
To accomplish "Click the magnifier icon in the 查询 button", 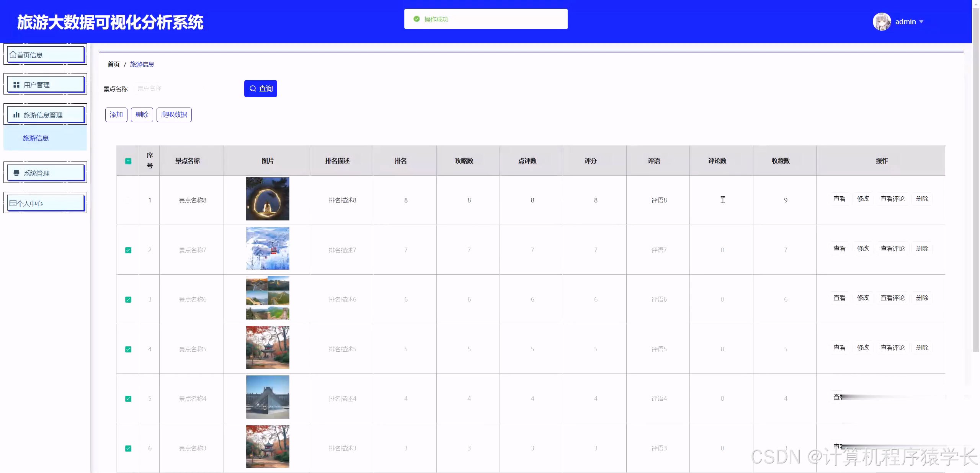I will click(x=253, y=89).
